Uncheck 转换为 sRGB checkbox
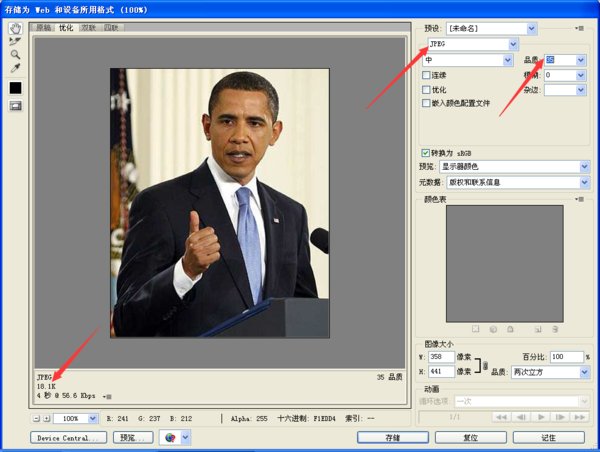This screenshot has width=600, height=452. point(426,152)
